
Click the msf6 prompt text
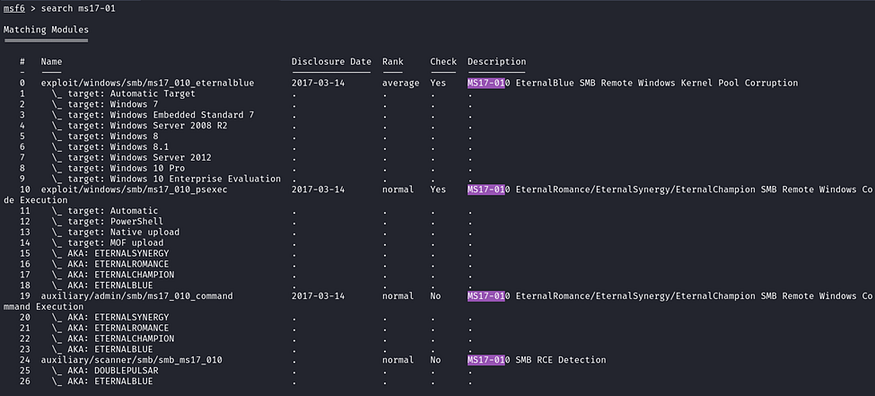coord(14,8)
